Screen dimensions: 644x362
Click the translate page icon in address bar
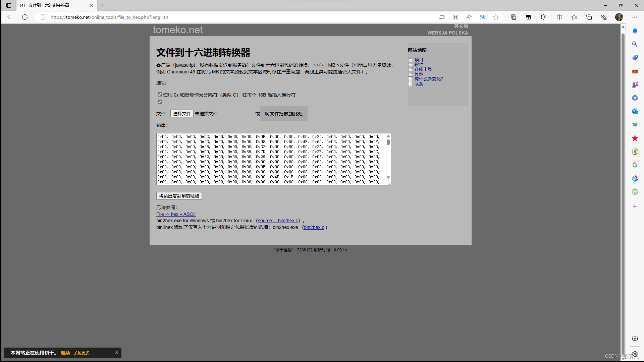pyautogui.click(x=482, y=17)
